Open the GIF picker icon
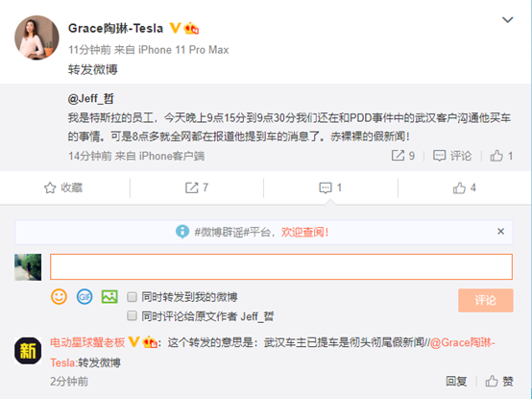The width and height of the screenshot is (532, 399). [x=85, y=297]
